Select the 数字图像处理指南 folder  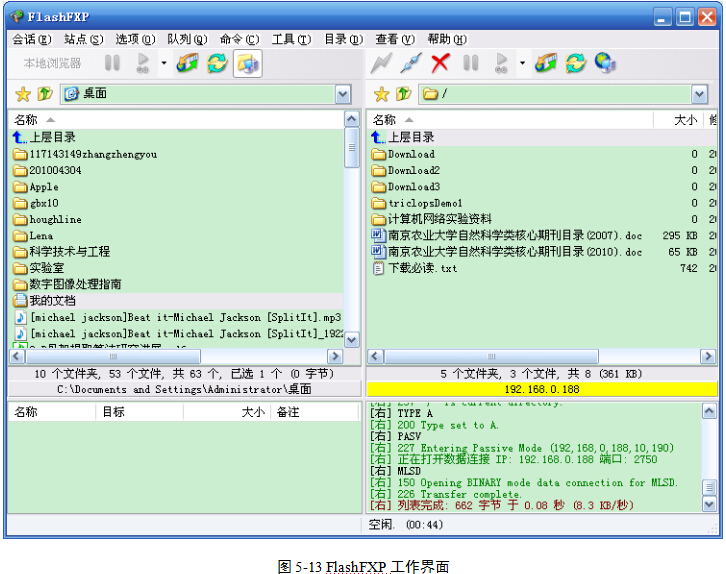coord(176,284)
